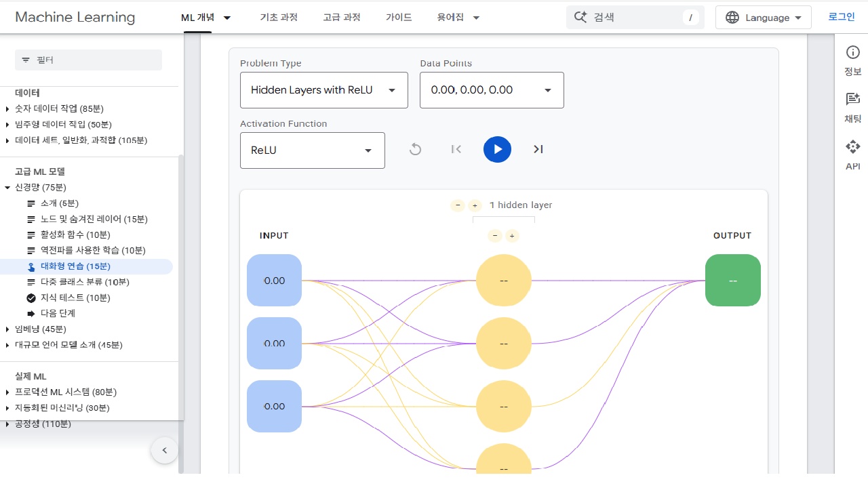
Task: Open the 기초 과정 tab
Action: tap(279, 18)
